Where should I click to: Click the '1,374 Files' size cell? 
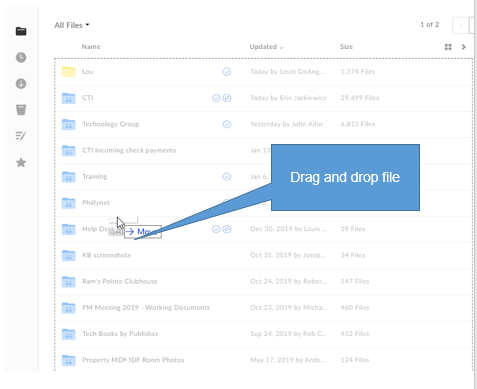(x=358, y=72)
